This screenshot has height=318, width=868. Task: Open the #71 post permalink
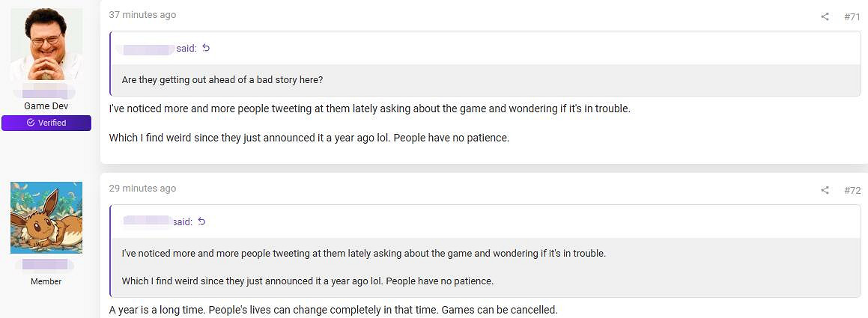click(852, 16)
